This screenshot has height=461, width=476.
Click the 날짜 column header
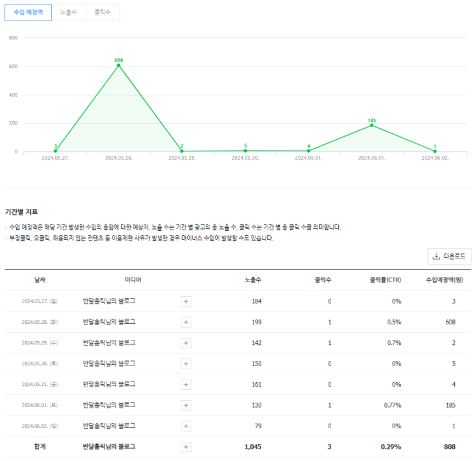[x=40, y=280]
